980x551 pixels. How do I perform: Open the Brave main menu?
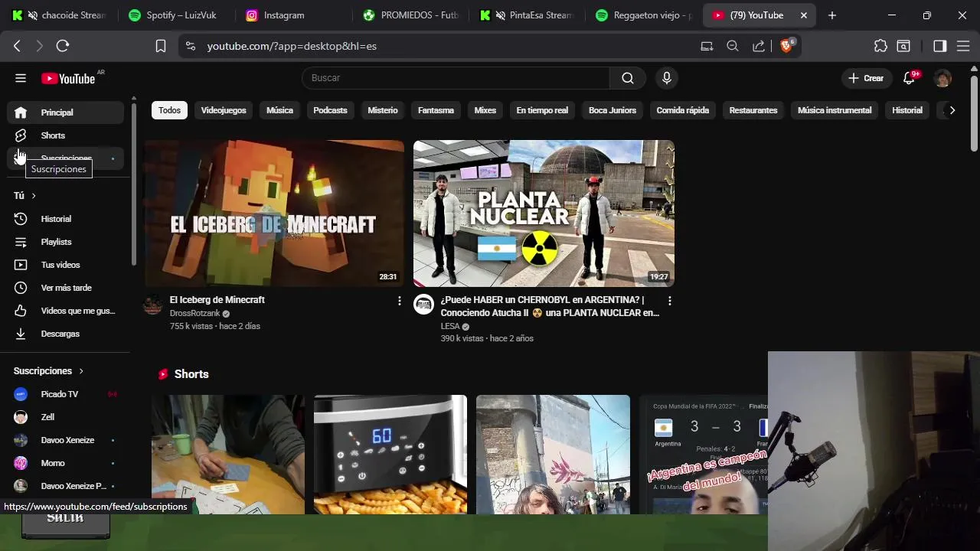point(963,46)
